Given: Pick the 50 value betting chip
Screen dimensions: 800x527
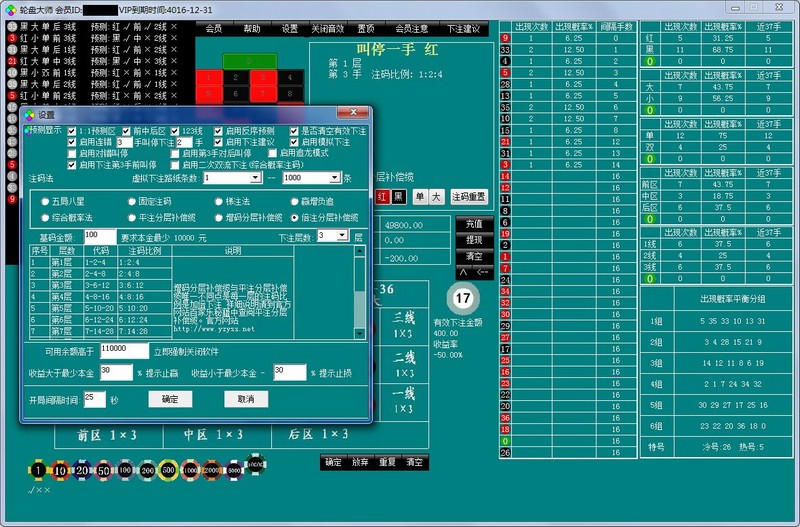Looking at the screenshot, I should [104, 470].
